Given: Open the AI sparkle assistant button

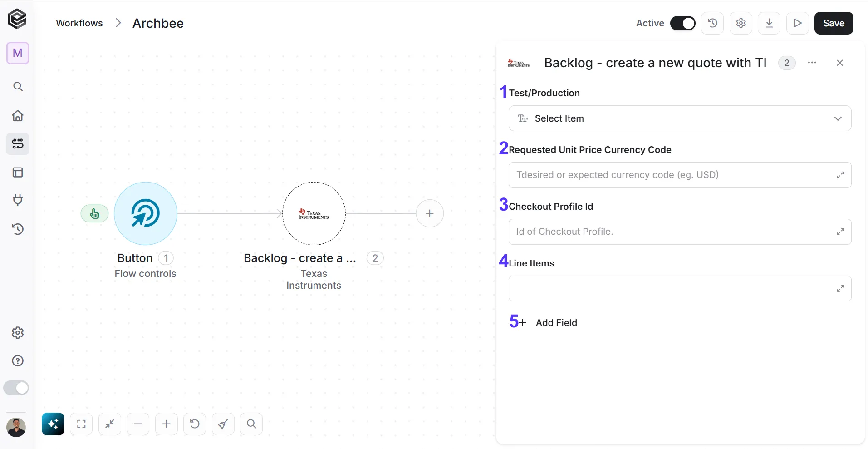Looking at the screenshot, I should [x=53, y=424].
